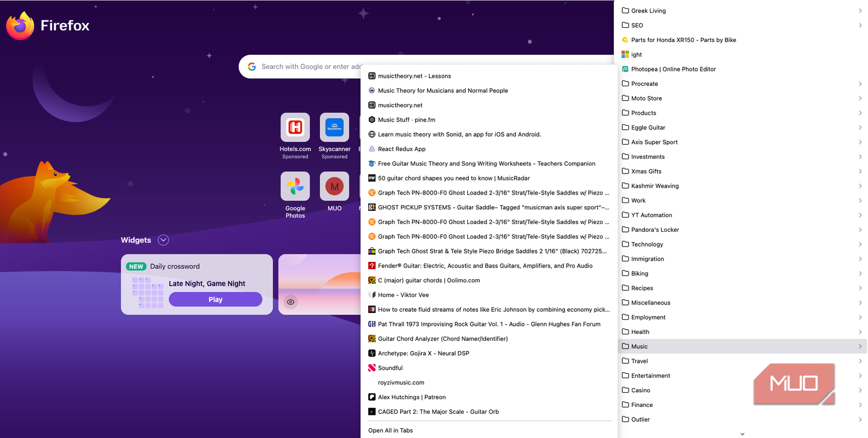Open the Finance bookmark folder
Image resolution: width=868 pixels, height=438 pixels.
[742, 405]
